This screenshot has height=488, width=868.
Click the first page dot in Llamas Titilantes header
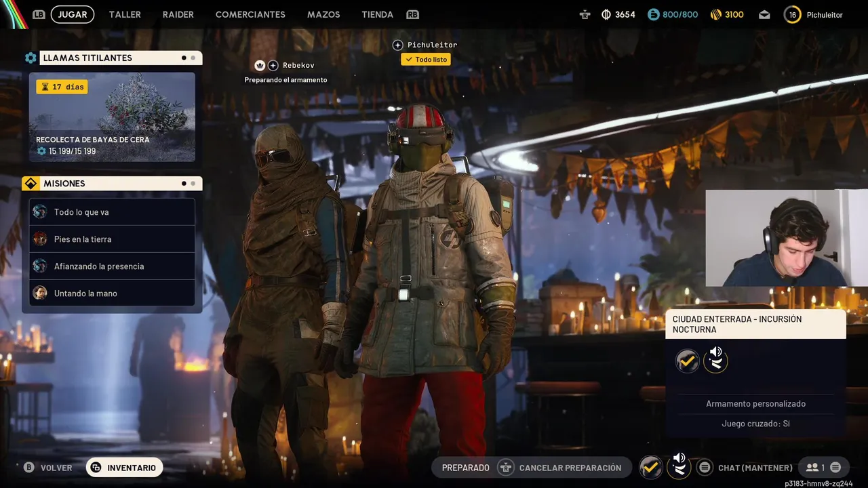pos(184,58)
